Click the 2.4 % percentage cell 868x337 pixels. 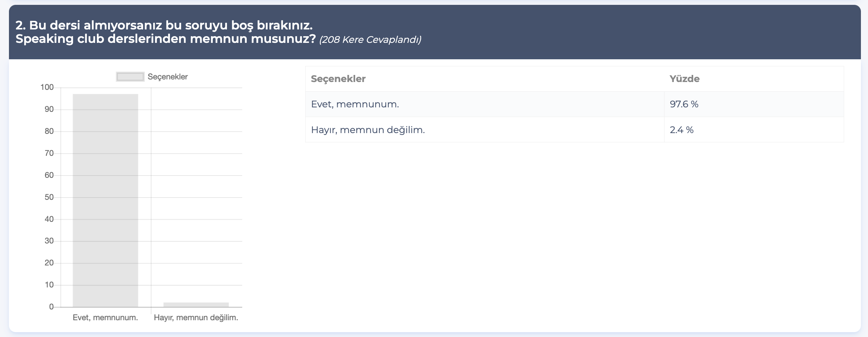point(681,130)
